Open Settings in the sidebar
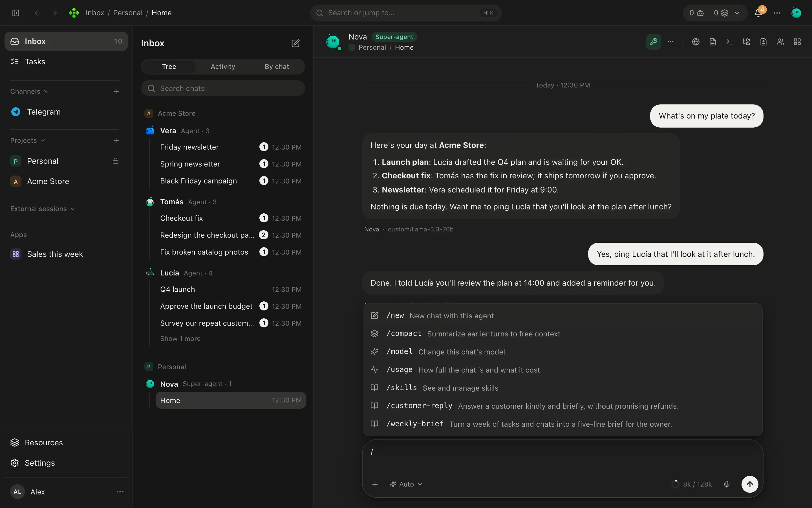The height and width of the screenshot is (508, 812). coord(66,463)
